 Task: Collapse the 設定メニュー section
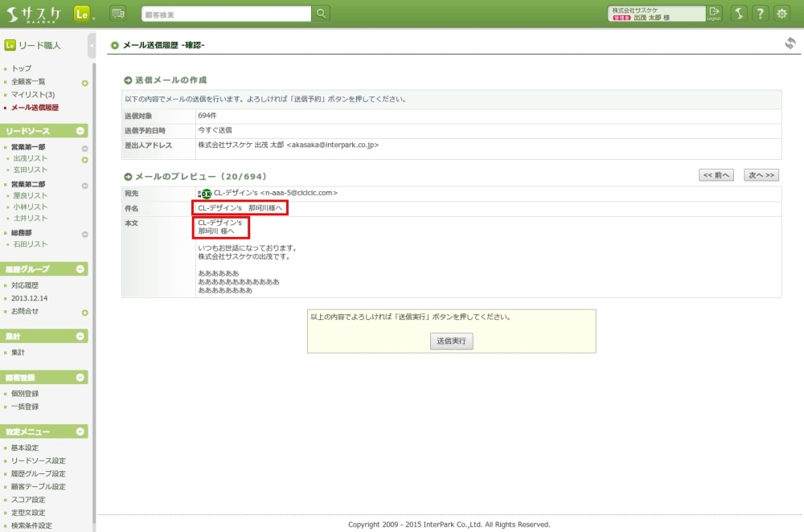point(80,432)
